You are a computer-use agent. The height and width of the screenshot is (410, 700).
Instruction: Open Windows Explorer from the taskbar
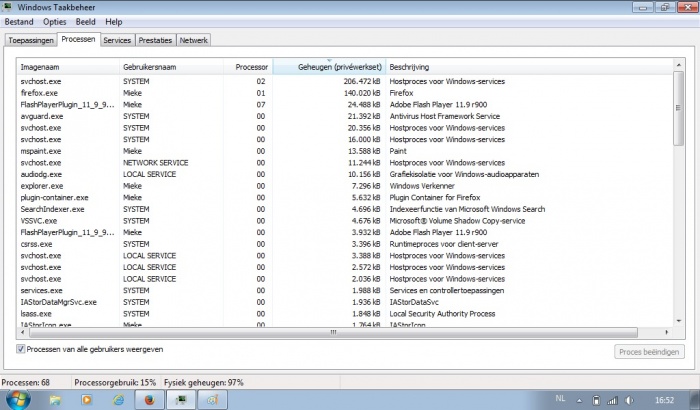pos(55,400)
